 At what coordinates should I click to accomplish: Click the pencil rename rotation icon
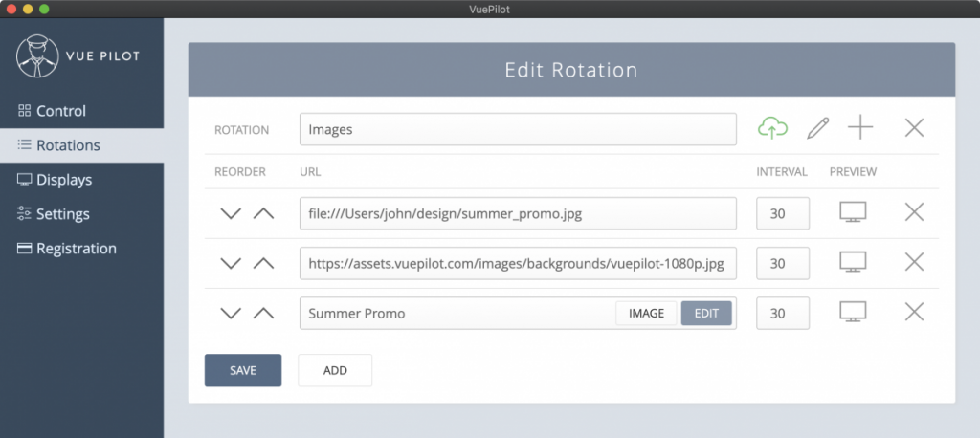point(817,128)
